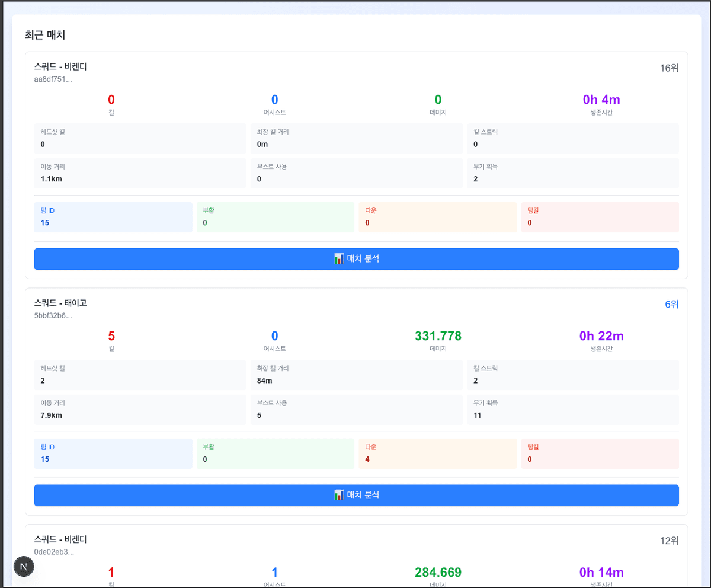Click 이동 거리 tile showing 7.9km
Viewport: 711px width, 588px height.
[x=140, y=409]
